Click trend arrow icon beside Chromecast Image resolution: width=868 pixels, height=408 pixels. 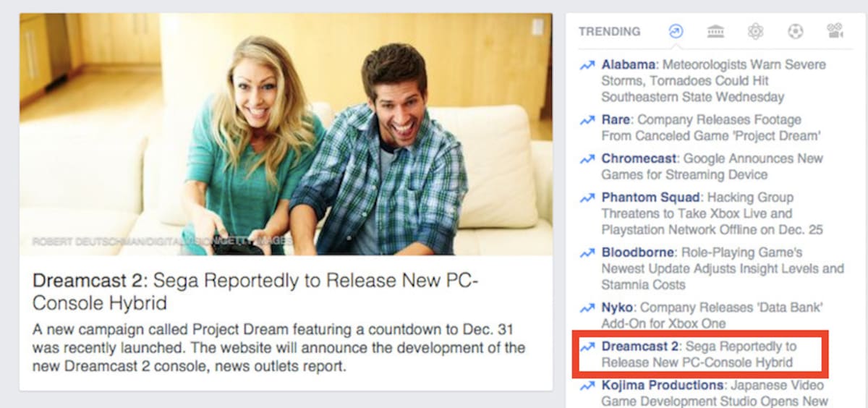587,159
